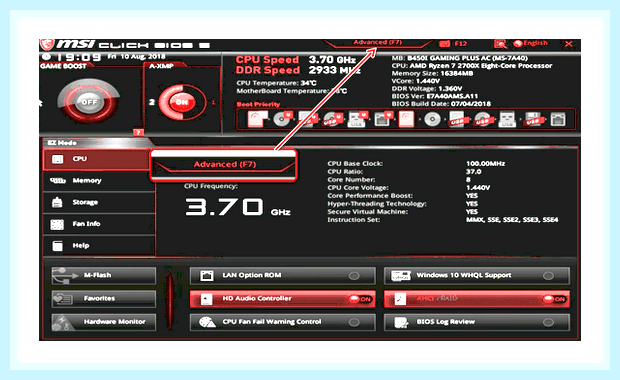Click the Instruction Set row
Image resolution: width=620 pixels, height=380 pixels.
pos(443,220)
